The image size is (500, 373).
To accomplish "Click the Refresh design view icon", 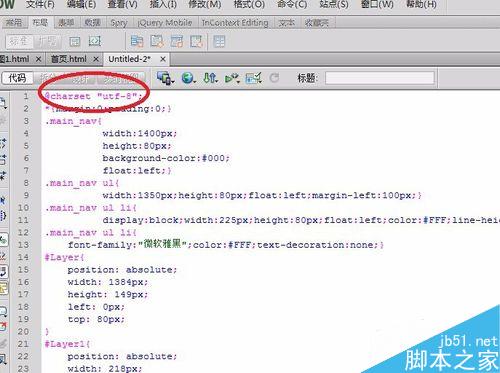I will coord(274,78).
